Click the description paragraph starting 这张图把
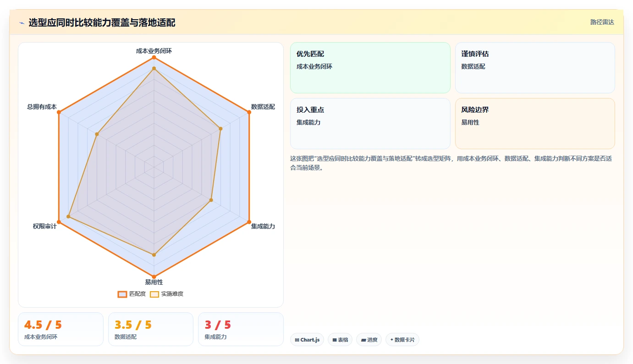Image resolution: width=633 pixels, height=364 pixels. tap(451, 163)
